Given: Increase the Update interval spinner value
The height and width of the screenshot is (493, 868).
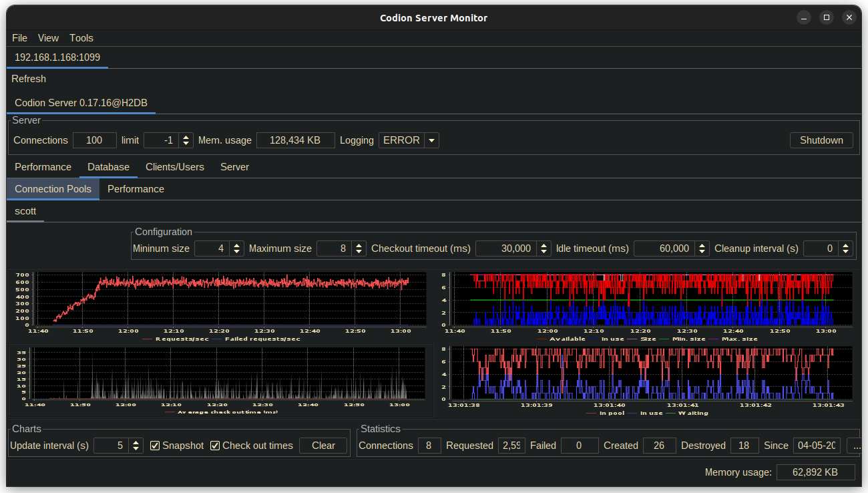Looking at the screenshot, I should 136,442.
